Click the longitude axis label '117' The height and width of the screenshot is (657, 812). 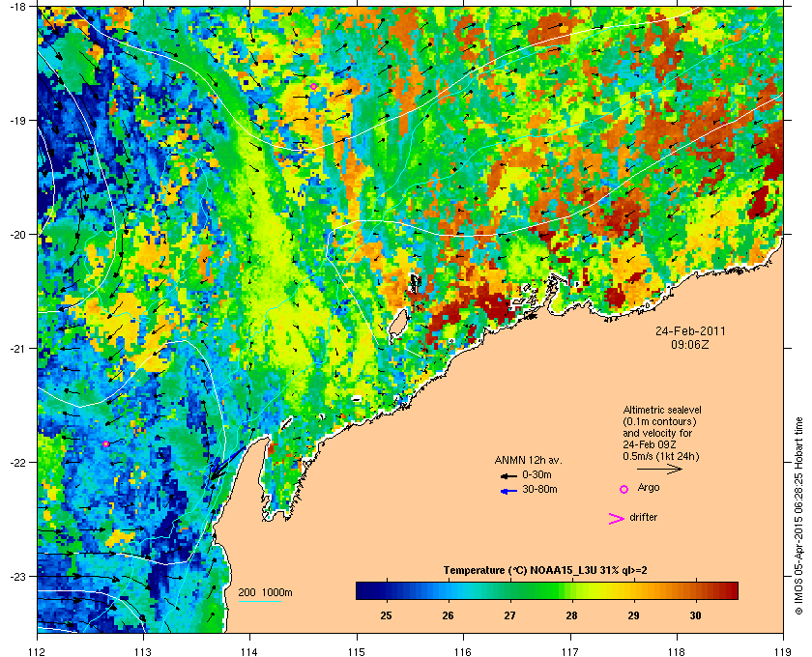point(570,651)
